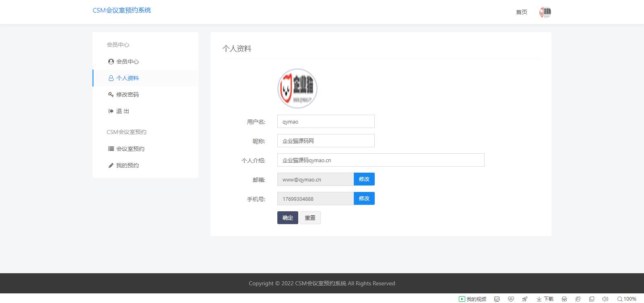Click the pencil icon beside 我的预约

111,165
